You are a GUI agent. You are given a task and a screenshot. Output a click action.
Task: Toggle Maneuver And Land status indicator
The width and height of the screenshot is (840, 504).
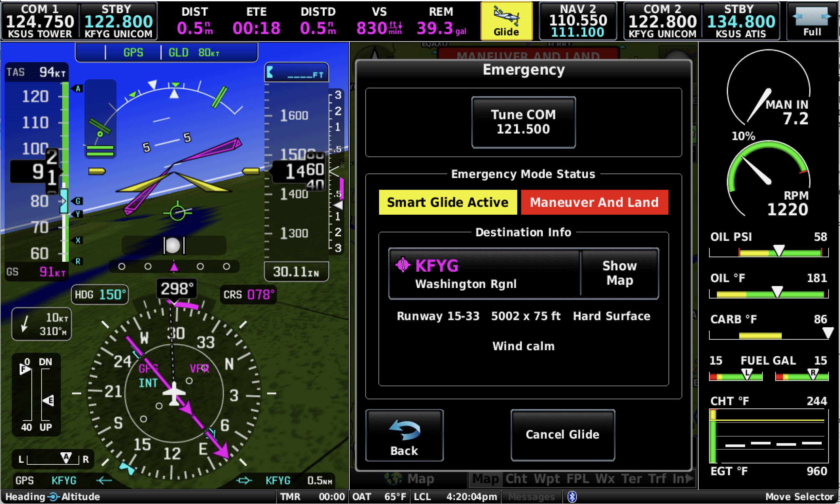point(594,202)
